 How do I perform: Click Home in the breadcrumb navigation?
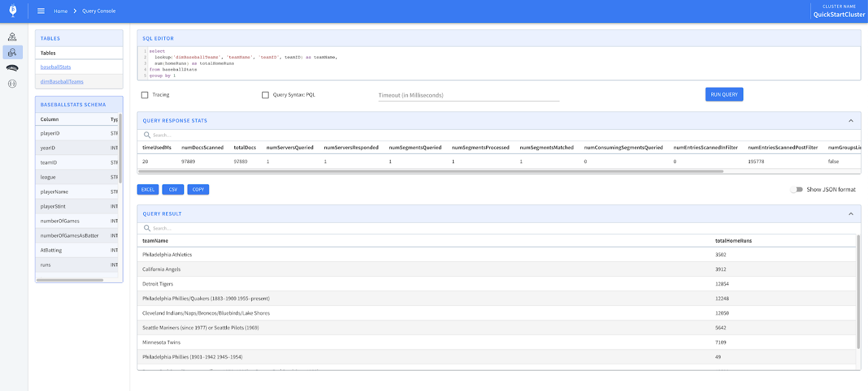[60, 11]
